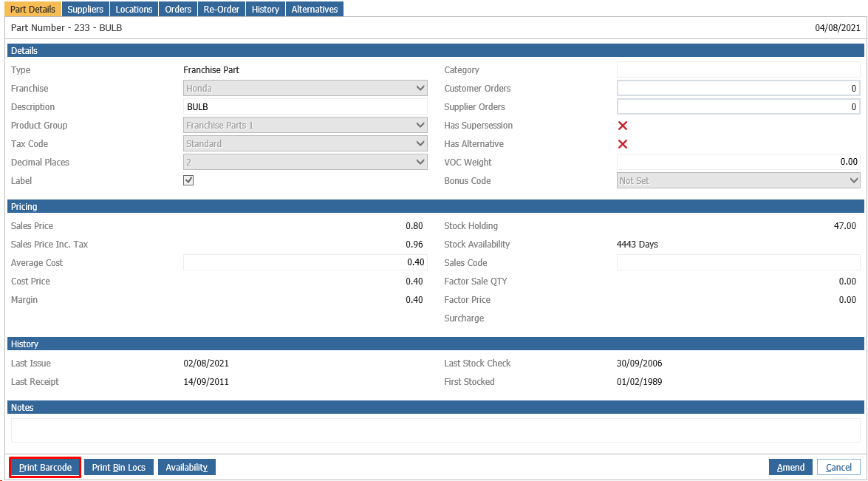Toggle the Label checkbox

coord(188,180)
